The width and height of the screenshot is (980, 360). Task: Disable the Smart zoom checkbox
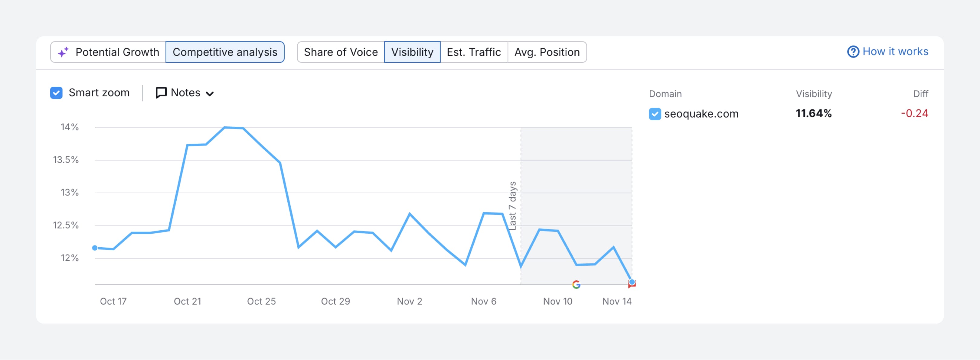[x=56, y=92]
